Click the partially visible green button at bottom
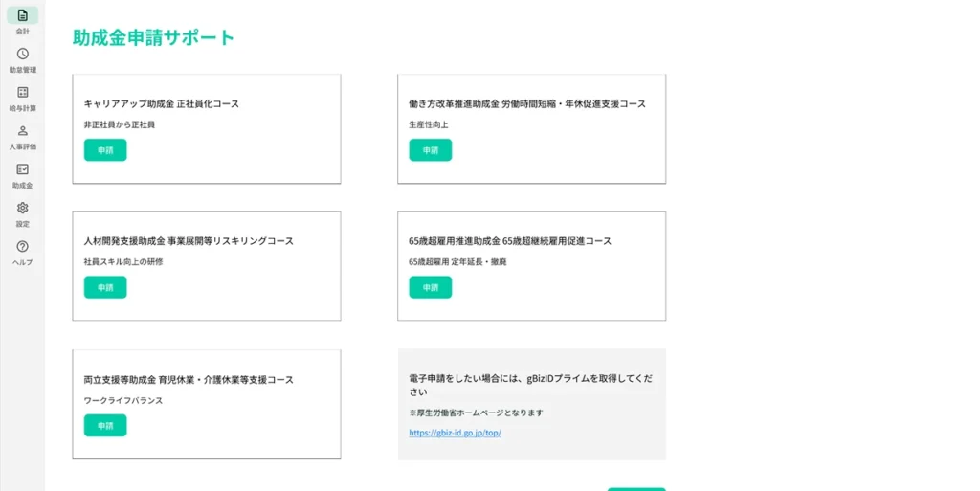980x491 pixels. [x=635, y=488]
